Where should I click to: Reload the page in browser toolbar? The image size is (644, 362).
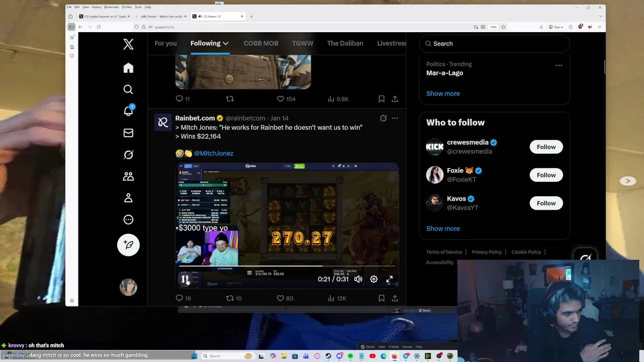pyautogui.click(x=99, y=27)
